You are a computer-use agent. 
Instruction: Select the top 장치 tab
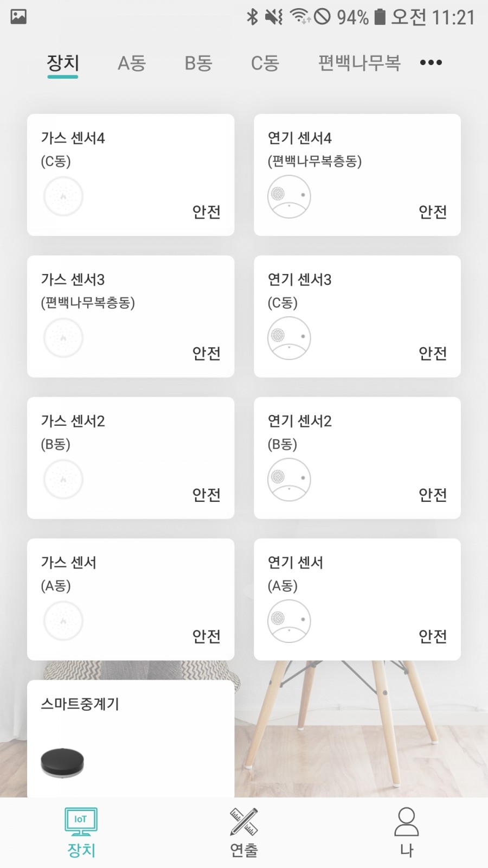pos(63,63)
